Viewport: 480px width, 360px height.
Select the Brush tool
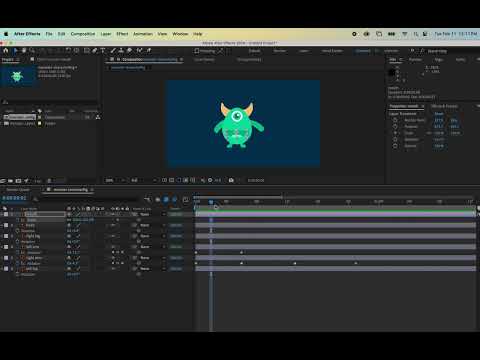coord(113,51)
